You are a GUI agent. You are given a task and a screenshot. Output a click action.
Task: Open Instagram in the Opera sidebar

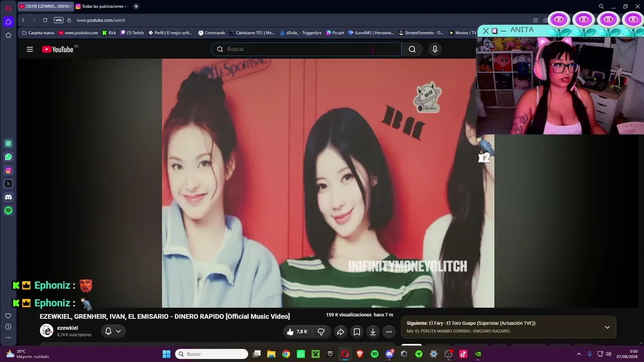tap(8, 170)
